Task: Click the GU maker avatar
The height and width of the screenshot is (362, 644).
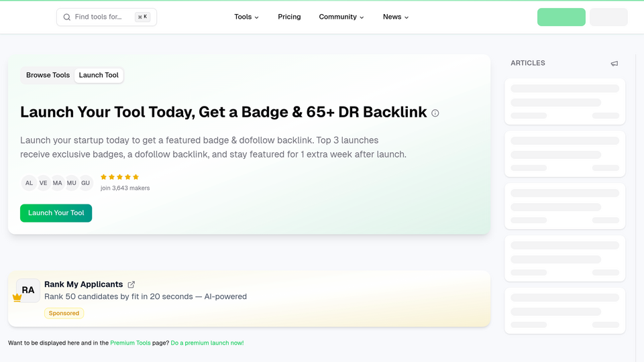Action: click(x=85, y=183)
